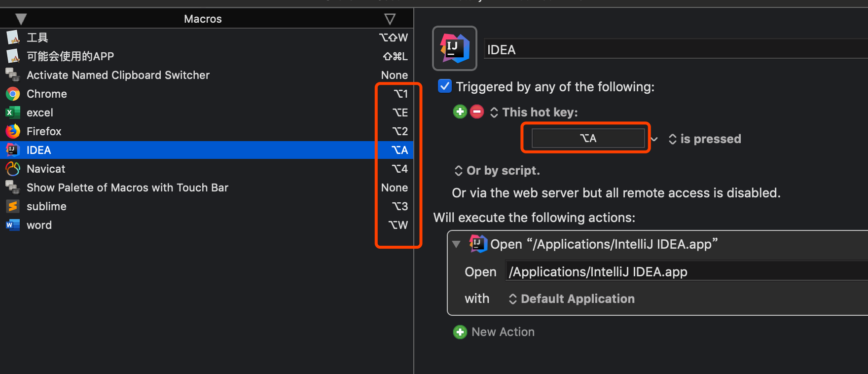Select the word macro row

click(207, 225)
